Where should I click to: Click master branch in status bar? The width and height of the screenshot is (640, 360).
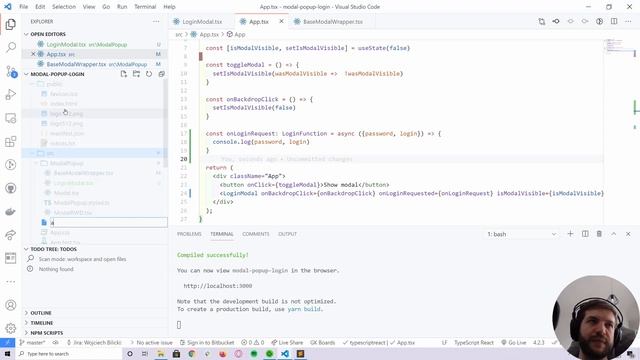33,342
